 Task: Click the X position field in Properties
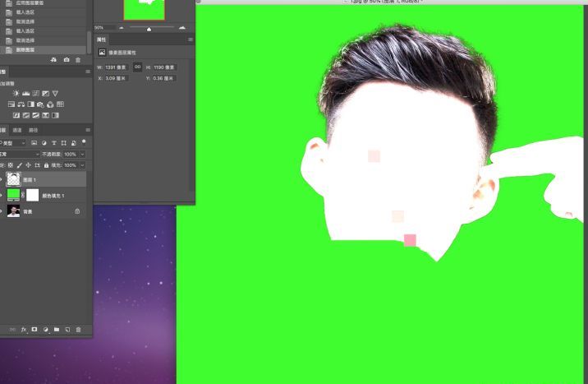[x=116, y=78]
